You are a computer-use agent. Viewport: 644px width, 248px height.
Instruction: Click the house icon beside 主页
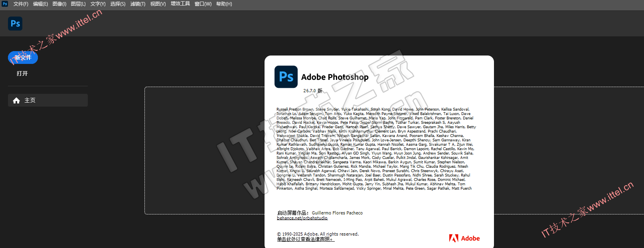[16, 101]
